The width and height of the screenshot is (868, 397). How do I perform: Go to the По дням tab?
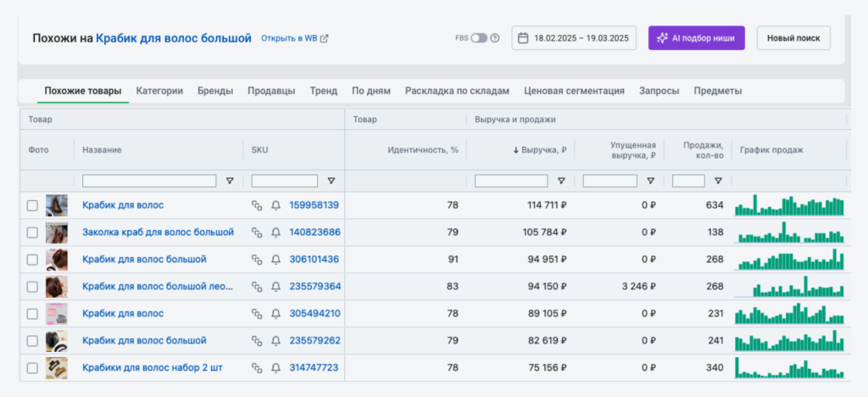[371, 91]
